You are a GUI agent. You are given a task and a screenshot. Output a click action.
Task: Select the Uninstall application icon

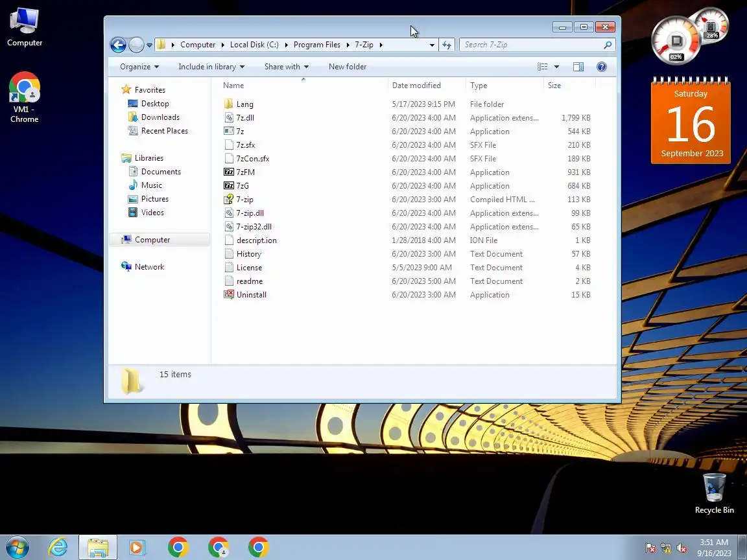click(x=229, y=295)
